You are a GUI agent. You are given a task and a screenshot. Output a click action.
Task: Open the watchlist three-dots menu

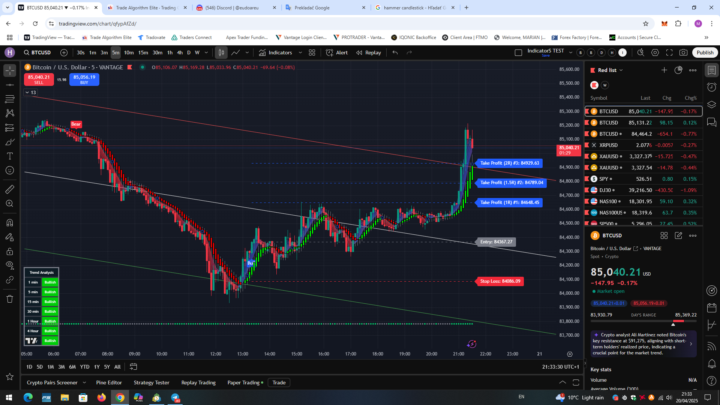693,70
